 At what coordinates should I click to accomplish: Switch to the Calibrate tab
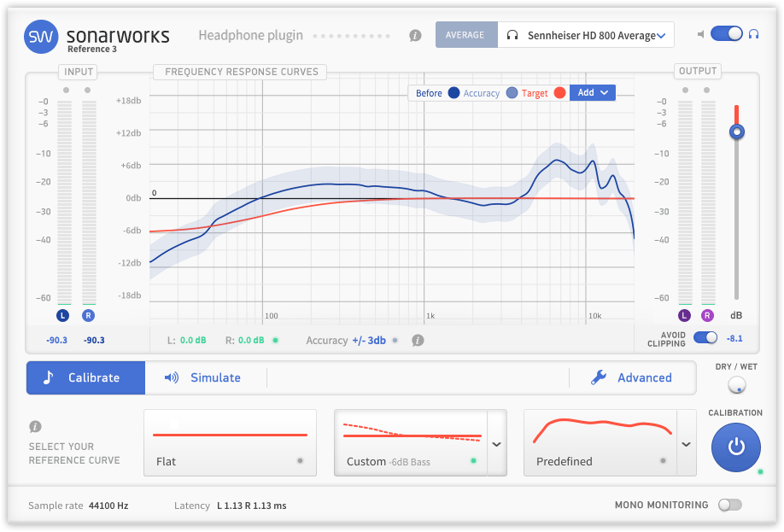(86, 378)
